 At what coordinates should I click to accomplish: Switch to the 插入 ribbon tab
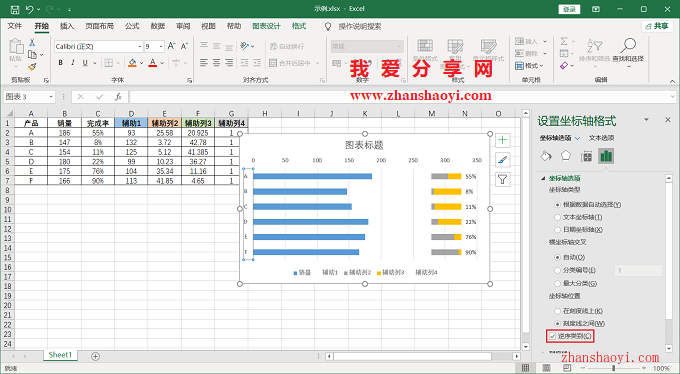click(x=67, y=26)
